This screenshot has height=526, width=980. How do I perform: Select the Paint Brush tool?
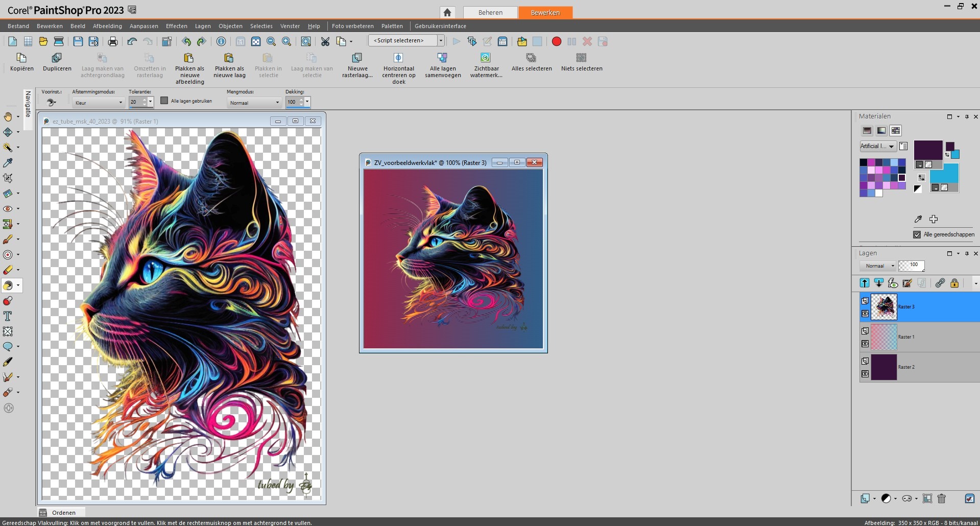coord(8,239)
